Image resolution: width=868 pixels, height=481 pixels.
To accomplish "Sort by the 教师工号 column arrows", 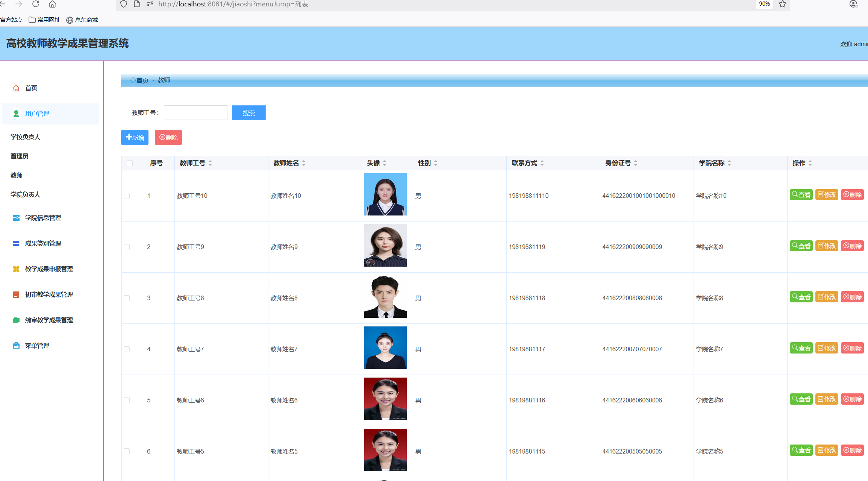I will [x=210, y=163].
